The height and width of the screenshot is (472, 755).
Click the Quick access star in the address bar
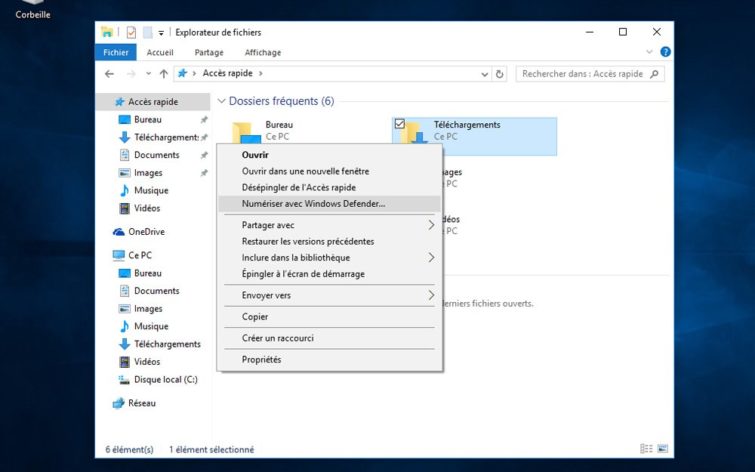[182, 73]
